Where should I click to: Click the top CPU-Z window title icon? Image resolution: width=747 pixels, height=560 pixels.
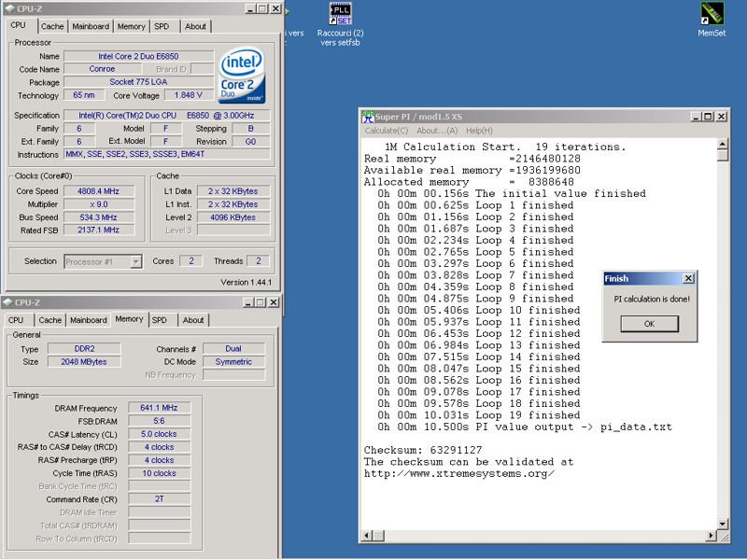pyautogui.click(x=10, y=8)
